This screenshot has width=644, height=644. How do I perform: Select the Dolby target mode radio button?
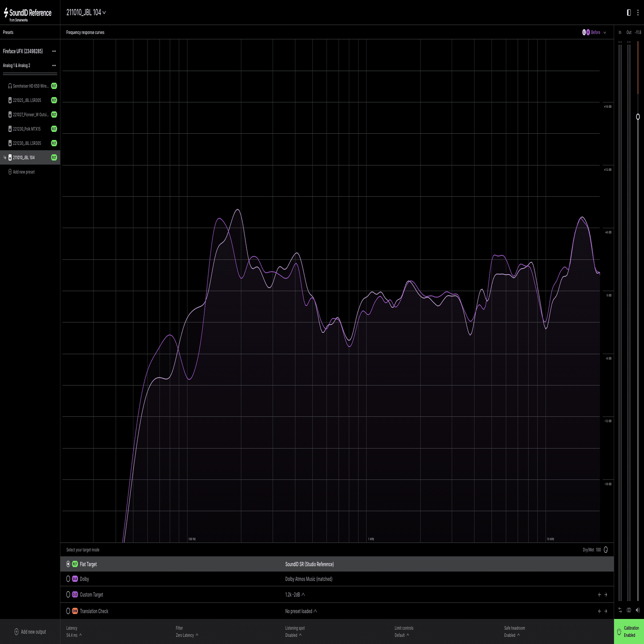[68, 579]
